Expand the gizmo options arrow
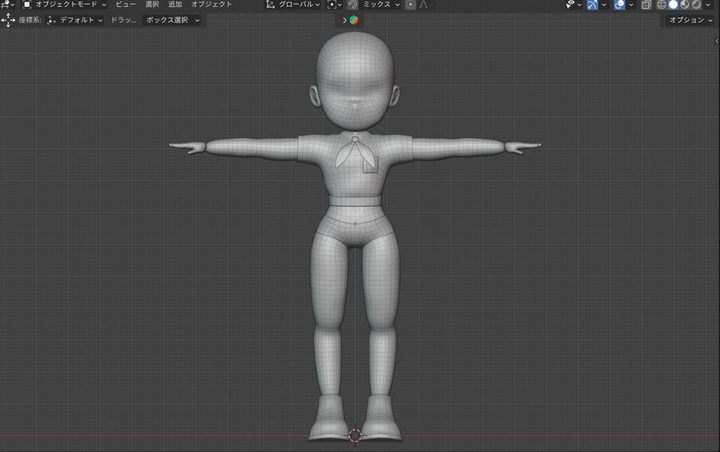Image resolution: width=720 pixels, height=452 pixels. 604,5
